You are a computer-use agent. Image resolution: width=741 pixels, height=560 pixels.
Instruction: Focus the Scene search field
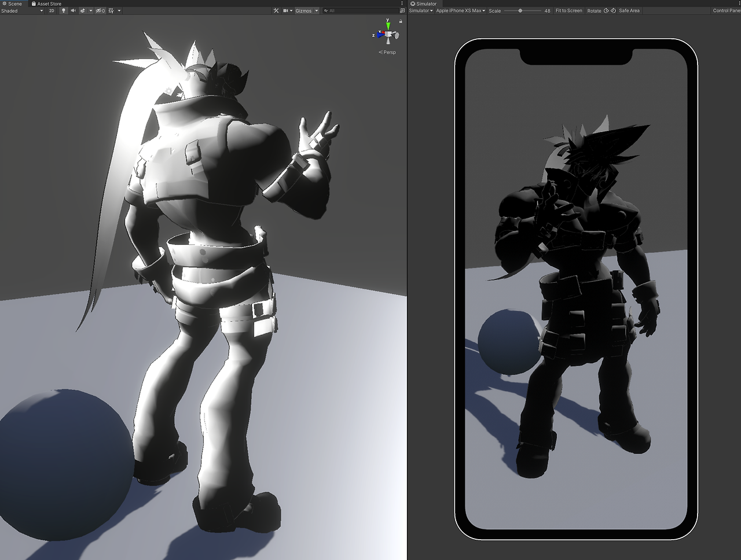click(x=361, y=11)
